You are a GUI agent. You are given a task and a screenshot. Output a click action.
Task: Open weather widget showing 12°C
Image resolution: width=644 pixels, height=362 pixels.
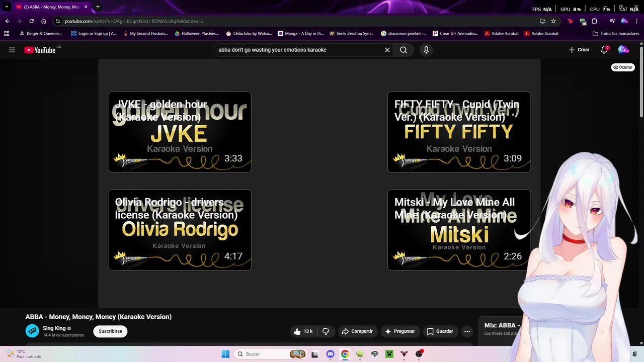coord(24,354)
